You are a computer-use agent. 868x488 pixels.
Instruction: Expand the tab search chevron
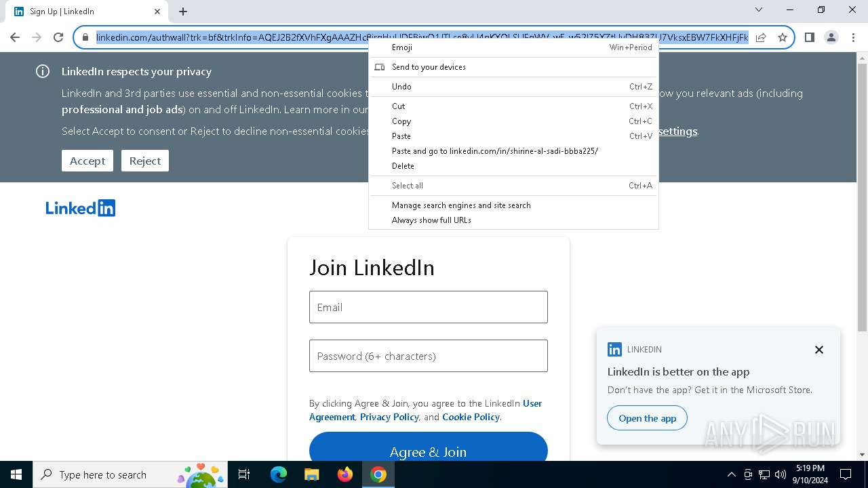point(759,9)
